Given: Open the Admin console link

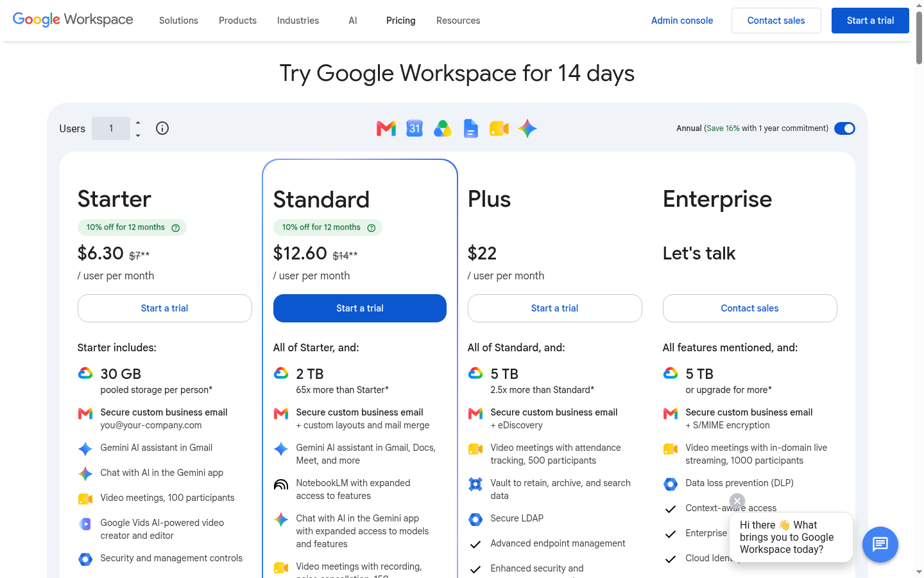Looking at the screenshot, I should [x=682, y=21].
